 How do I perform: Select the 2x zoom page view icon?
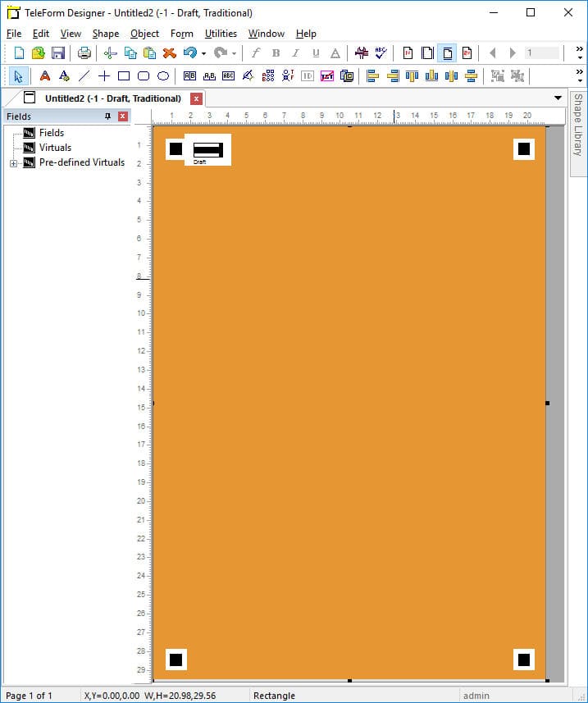[467, 52]
